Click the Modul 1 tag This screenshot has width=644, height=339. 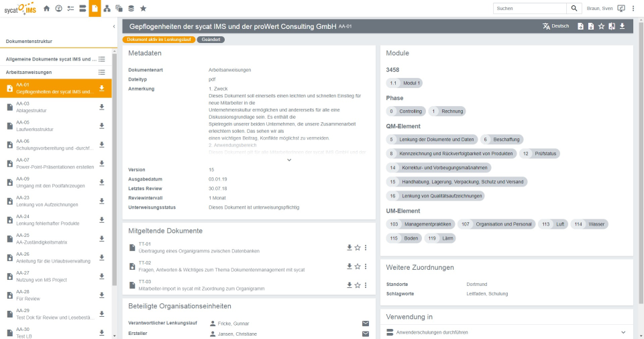pyautogui.click(x=405, y=83)
